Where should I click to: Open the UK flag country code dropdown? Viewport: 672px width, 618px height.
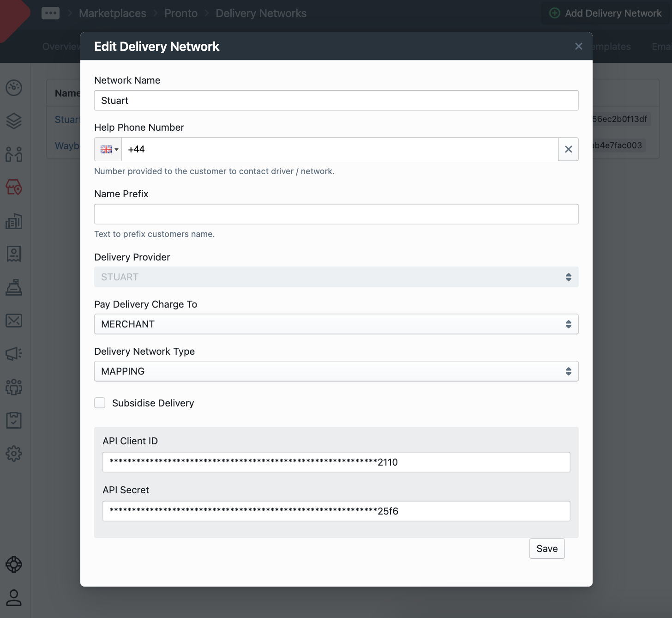(109, 149)
